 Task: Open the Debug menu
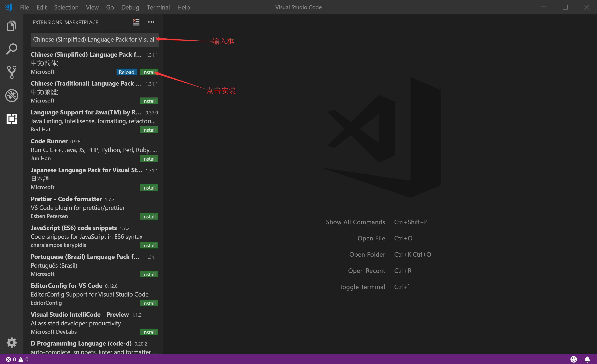tap(130, 7)
